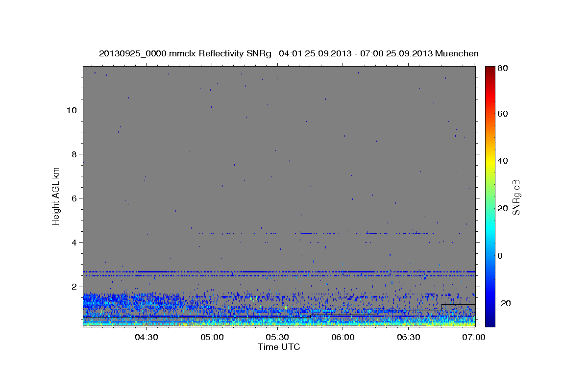This screenshot has width=588, height=392.
Task: Click the height tick label 10
Action: [72, 110]
